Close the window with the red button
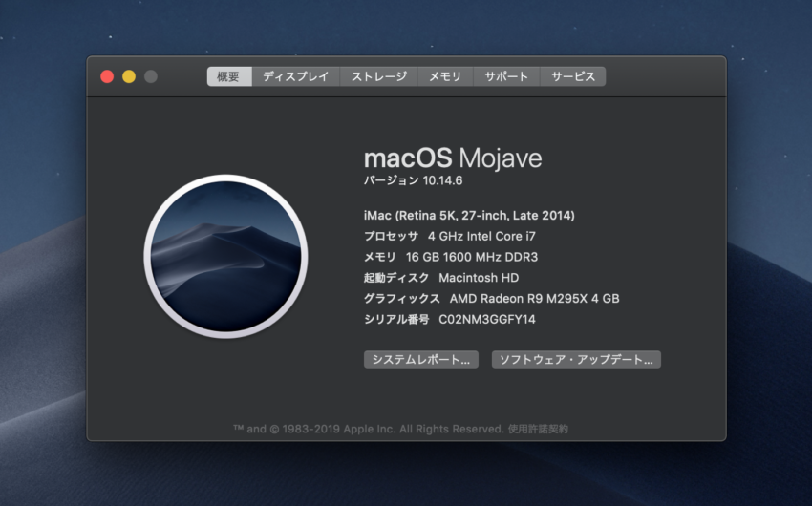The height and width of the screenshot is (506, 812). [x=107, y=76]
